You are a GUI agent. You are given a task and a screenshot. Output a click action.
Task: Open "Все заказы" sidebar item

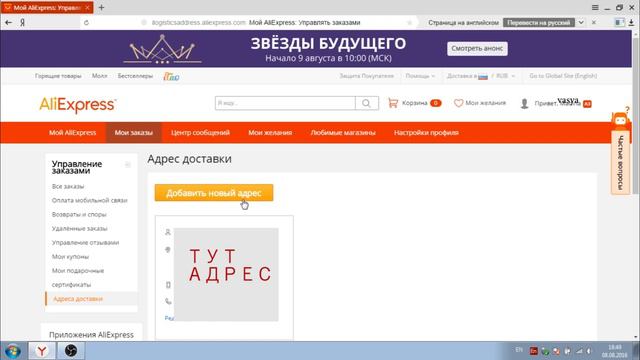pyautogui.click(x=68, y=187)
